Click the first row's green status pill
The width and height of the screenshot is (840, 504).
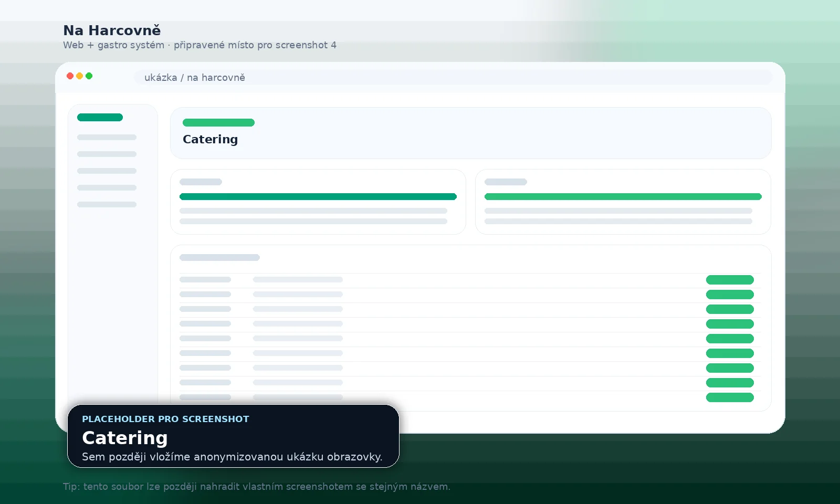point(730,280)
